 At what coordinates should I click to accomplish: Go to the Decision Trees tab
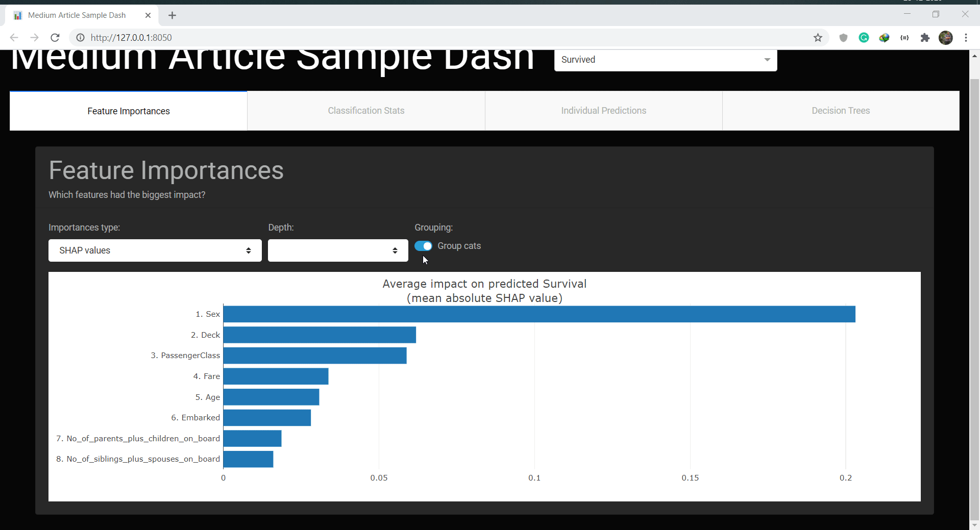(x=841, y=111)
